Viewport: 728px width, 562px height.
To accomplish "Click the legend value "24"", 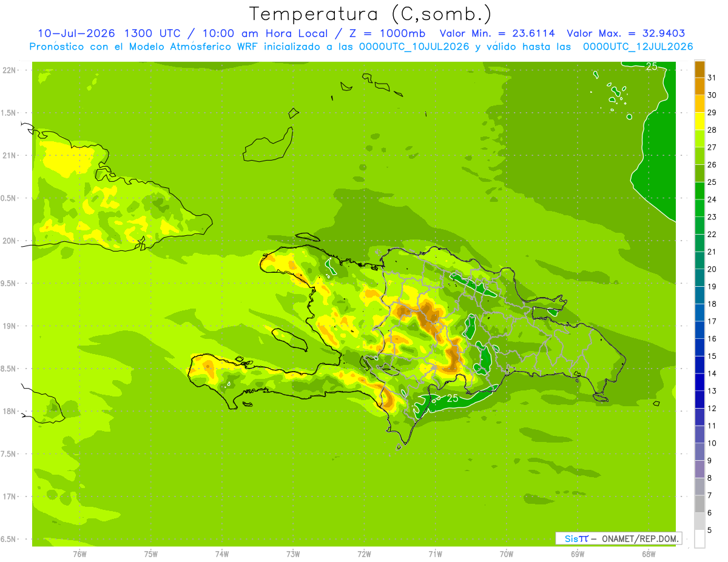I will [x=712, y=199].
